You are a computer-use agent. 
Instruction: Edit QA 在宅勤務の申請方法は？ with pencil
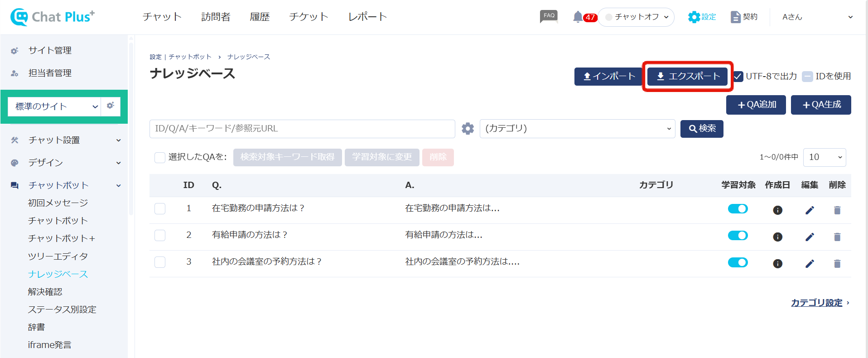810,210
